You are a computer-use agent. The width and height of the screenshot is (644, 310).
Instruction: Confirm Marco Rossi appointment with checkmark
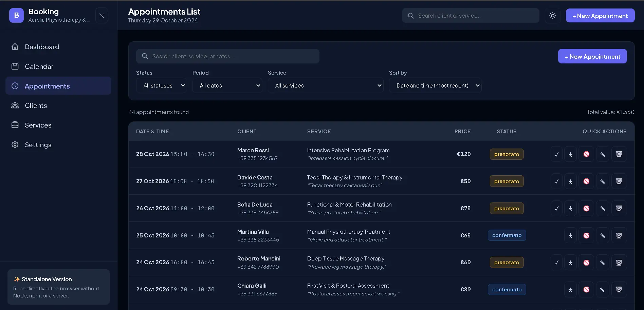556,154
